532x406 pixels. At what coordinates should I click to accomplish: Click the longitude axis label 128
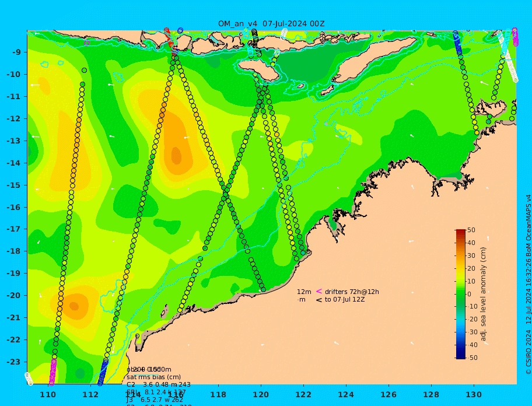tap(431, 394)
